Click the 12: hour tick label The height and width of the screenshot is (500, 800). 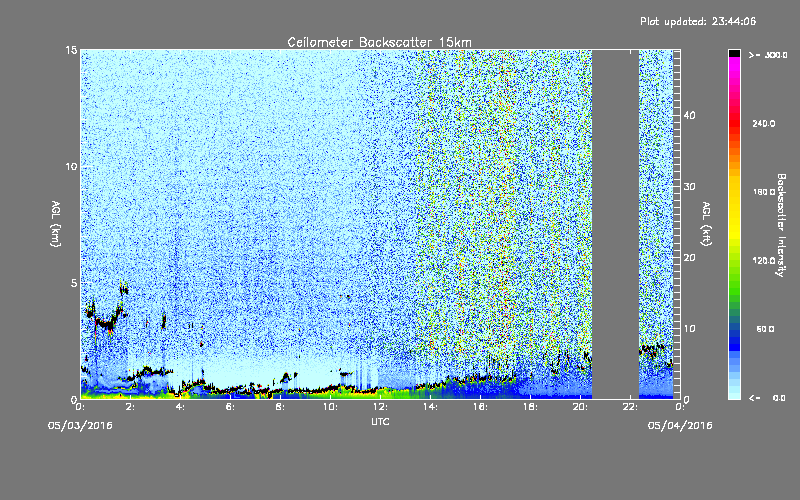tap(380, 407)
